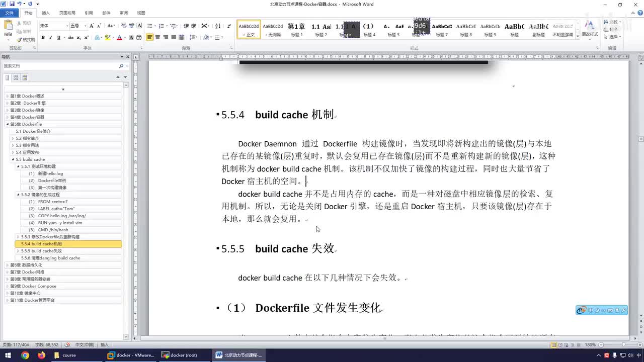Click the Phonetic Guide (拼音) icon
The height and width of the screenshot is (362, 644).
132,26
